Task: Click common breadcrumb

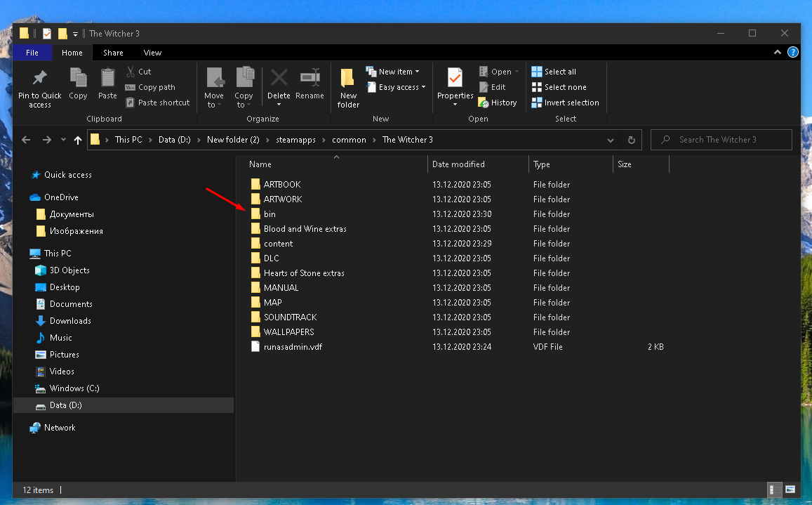Action: (349, 140)
